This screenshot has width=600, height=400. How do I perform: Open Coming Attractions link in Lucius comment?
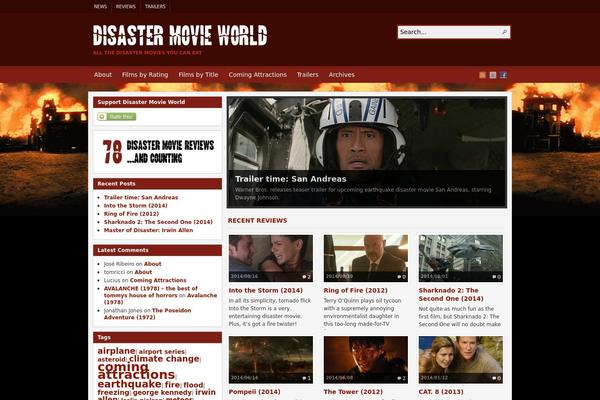pyautogui.click(x=158, y=280)
